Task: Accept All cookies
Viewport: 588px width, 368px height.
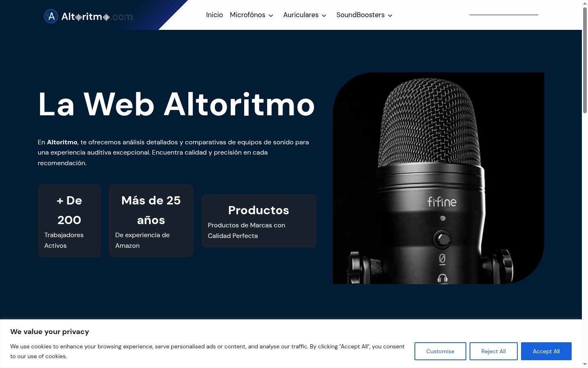Action: click(546, 351)
